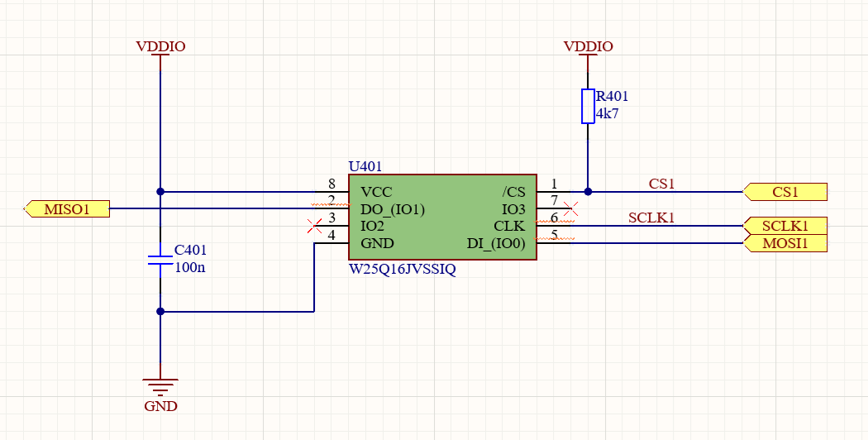Select the SCLK1 port symbol
Screen dimensions: 868x440
click(x=785, y=226)
